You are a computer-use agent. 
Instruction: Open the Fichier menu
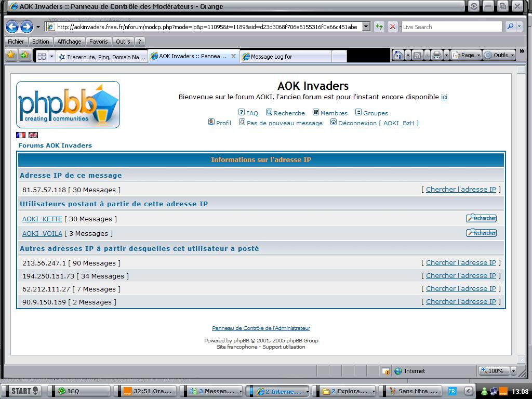click(16, 42)
